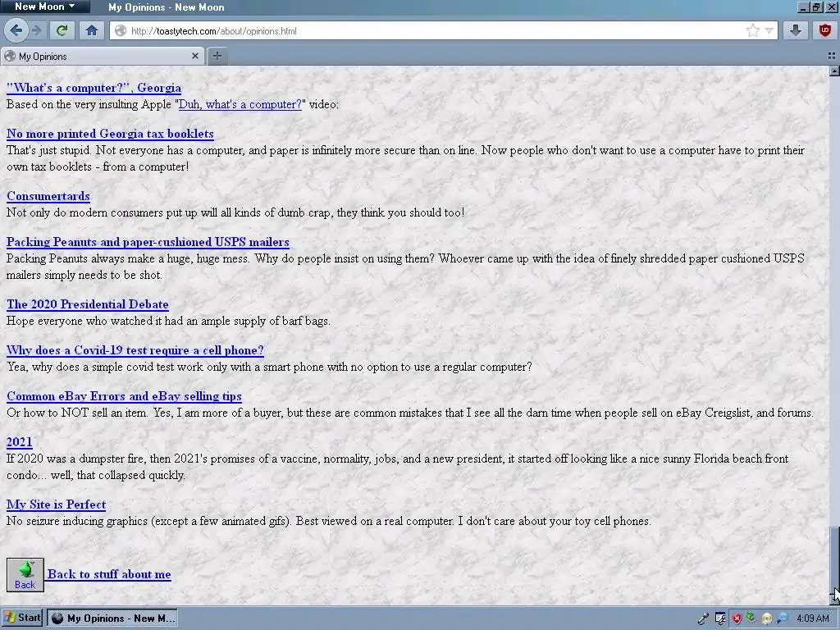The height and width of the screenshot is (630, 840).
Task: Click the tab groups icon at right
Action: (x=832, y=56)
